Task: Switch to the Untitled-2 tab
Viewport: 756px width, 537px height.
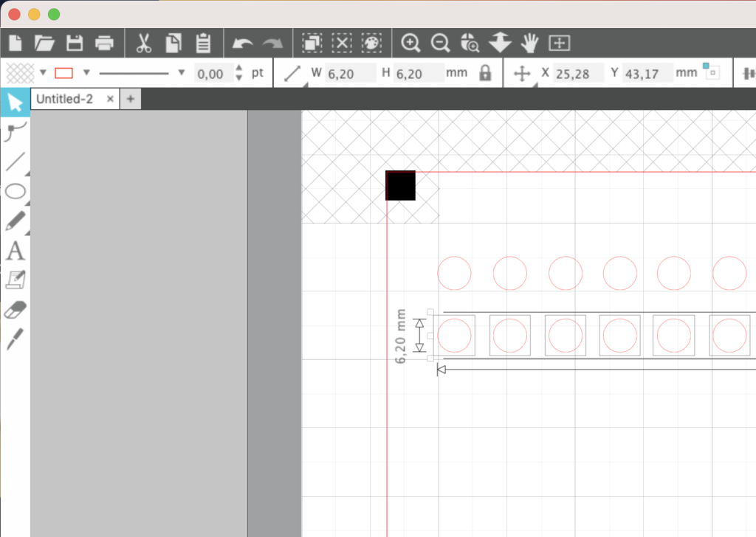Action: click(x=65, y=99)
